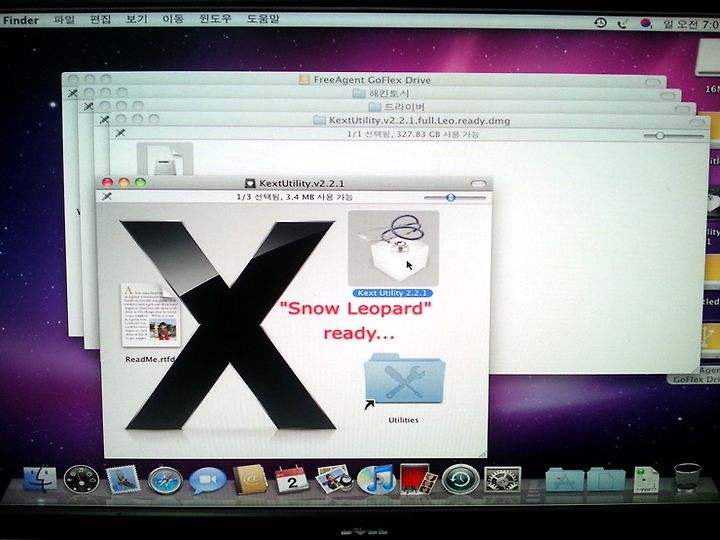Image resolution: width=720 pixels, height=540 pixels.
Task: Open the 파일 menu
Action: pos(64,19)
